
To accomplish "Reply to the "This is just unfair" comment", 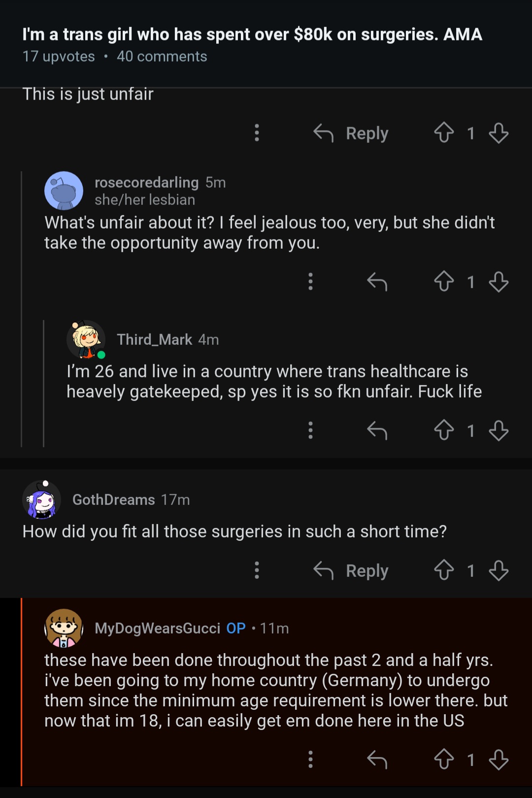I will [x=351, y=133].
